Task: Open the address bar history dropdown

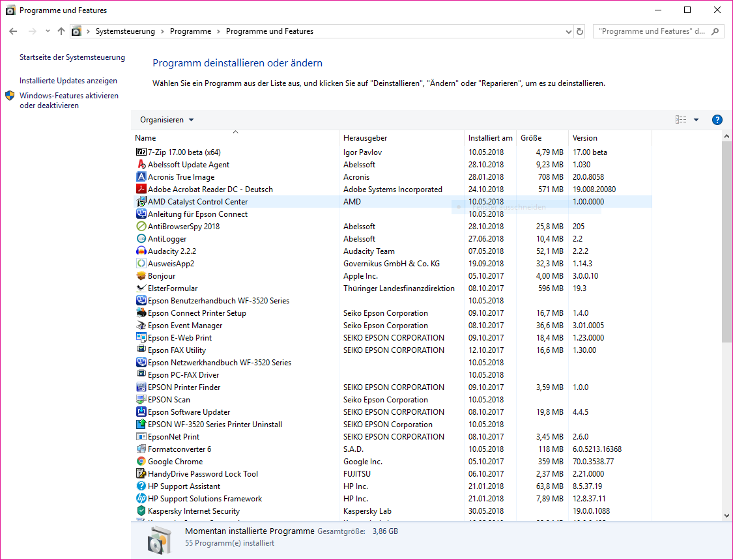Action: coord(568,31)
